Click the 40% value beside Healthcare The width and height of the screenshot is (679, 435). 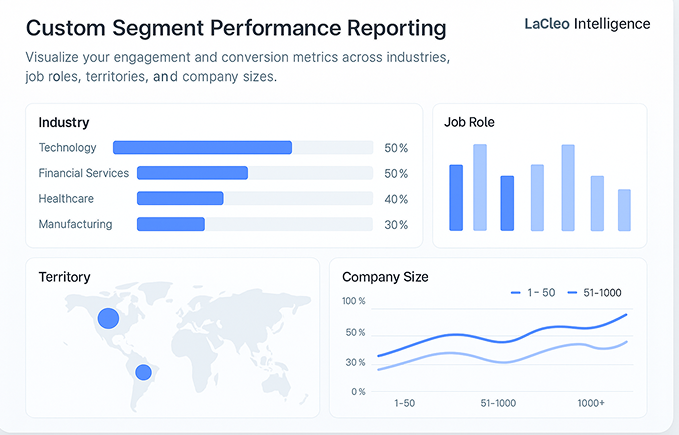[x=396, y=199]
